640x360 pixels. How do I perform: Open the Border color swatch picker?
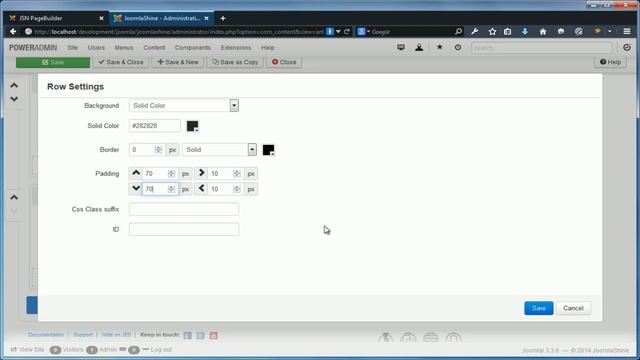pos(268,150)
